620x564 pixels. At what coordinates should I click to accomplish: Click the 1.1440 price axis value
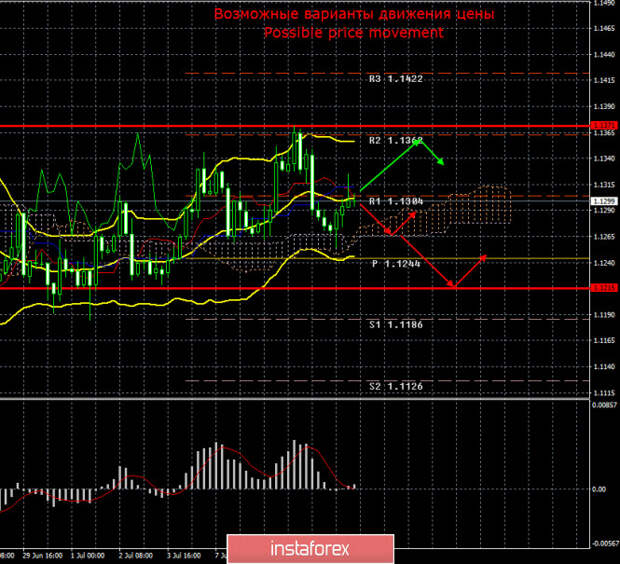[604, 55]
